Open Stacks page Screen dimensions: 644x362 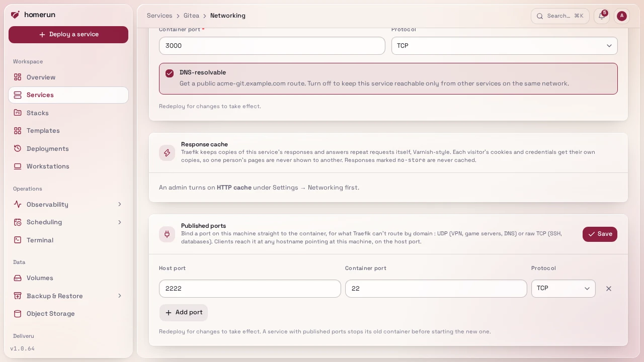(68, 113)
